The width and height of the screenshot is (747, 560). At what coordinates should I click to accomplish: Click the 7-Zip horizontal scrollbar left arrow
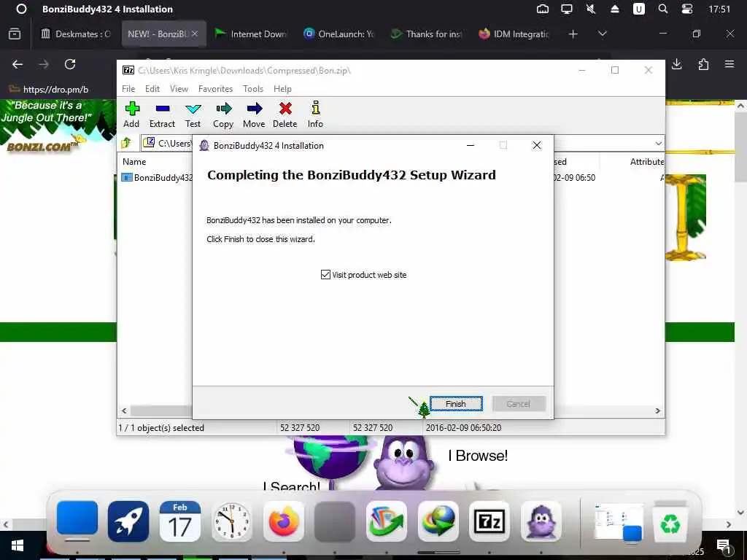124,411
